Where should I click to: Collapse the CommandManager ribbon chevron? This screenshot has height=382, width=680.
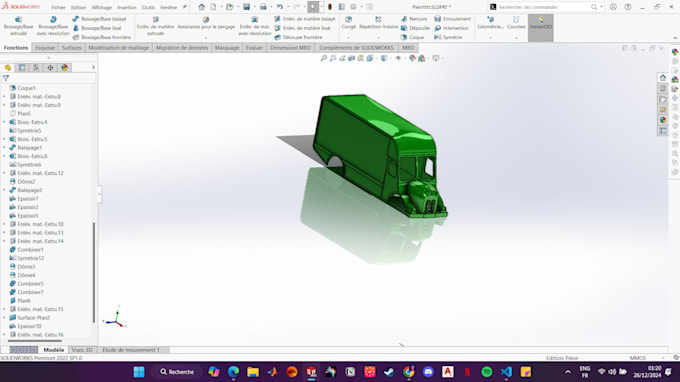(675, 38)
